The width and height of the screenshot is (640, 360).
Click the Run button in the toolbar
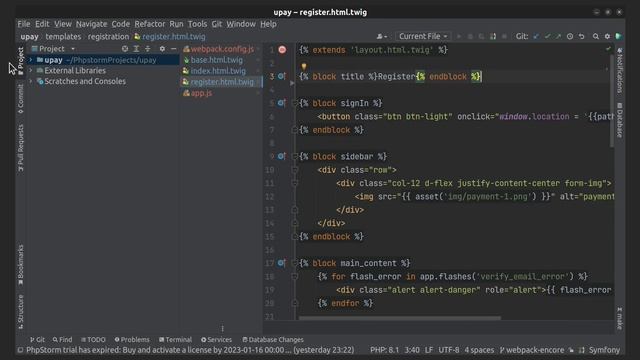click(x=459, y=36)
